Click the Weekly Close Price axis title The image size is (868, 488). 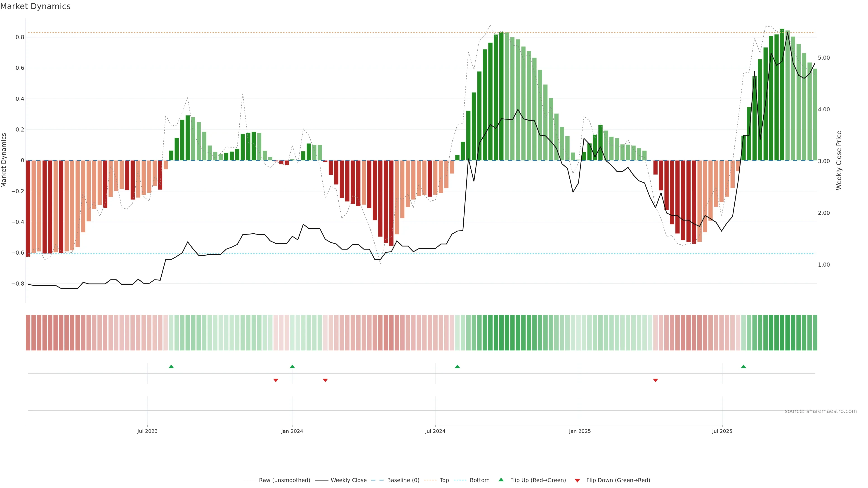click(x=839, y=160)
